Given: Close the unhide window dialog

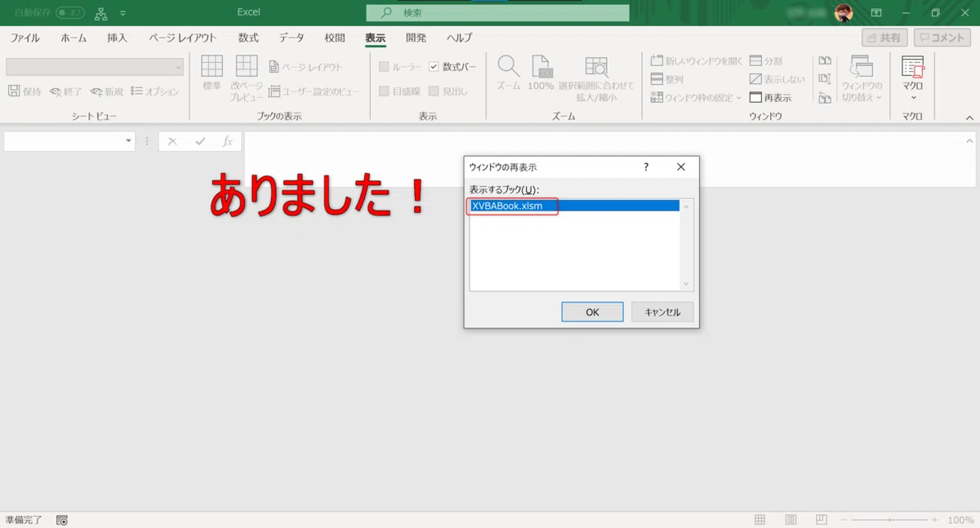Looking at the screenshot, I should tap(681, 166).
